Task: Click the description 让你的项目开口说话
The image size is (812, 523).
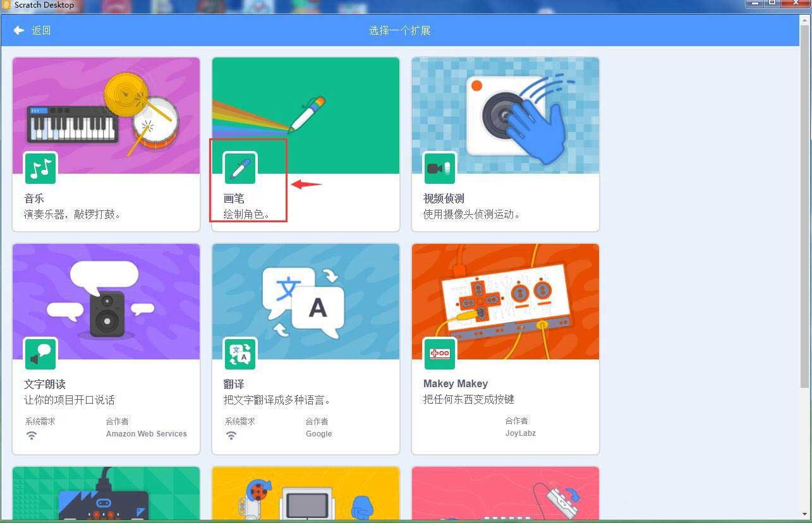Action: click(x=70, y=400)
